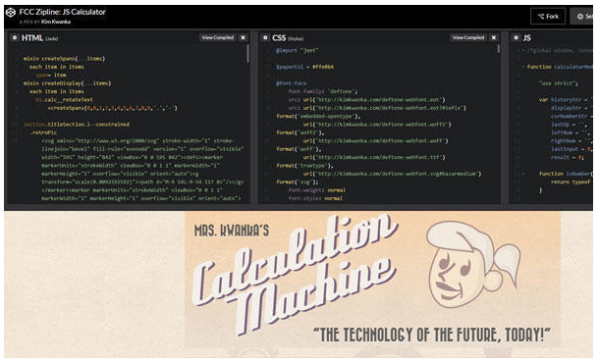Image resolution: width=599 pixels, height=364 pixels.
Task: Close the HTML editor panel
Action: [x=243, y=37]
